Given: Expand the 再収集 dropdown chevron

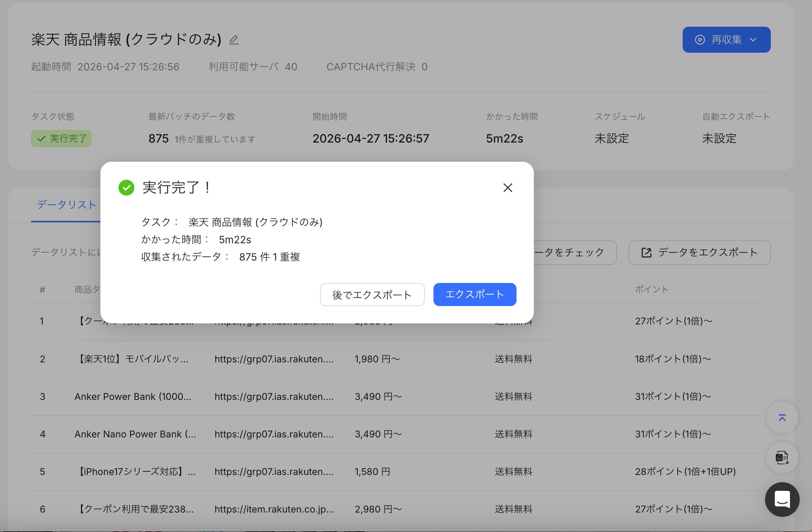Looking at the screenshot, I should pos(753,40).
